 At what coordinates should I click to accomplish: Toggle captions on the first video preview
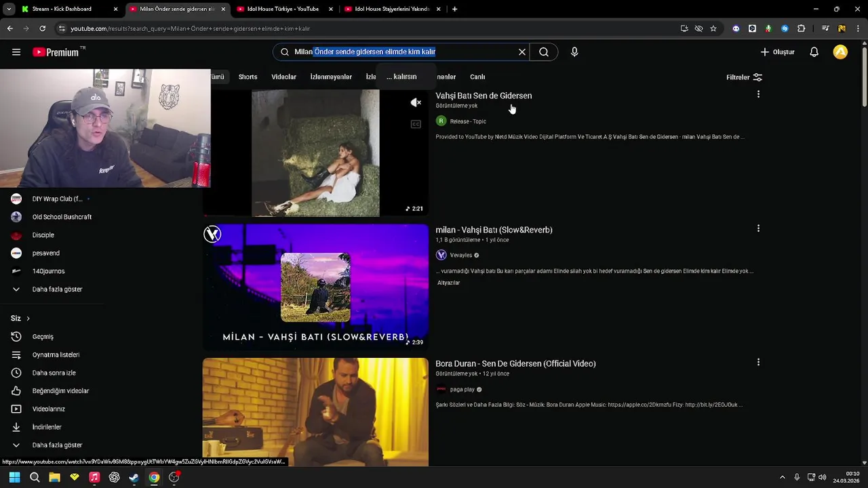pos(416,124)
